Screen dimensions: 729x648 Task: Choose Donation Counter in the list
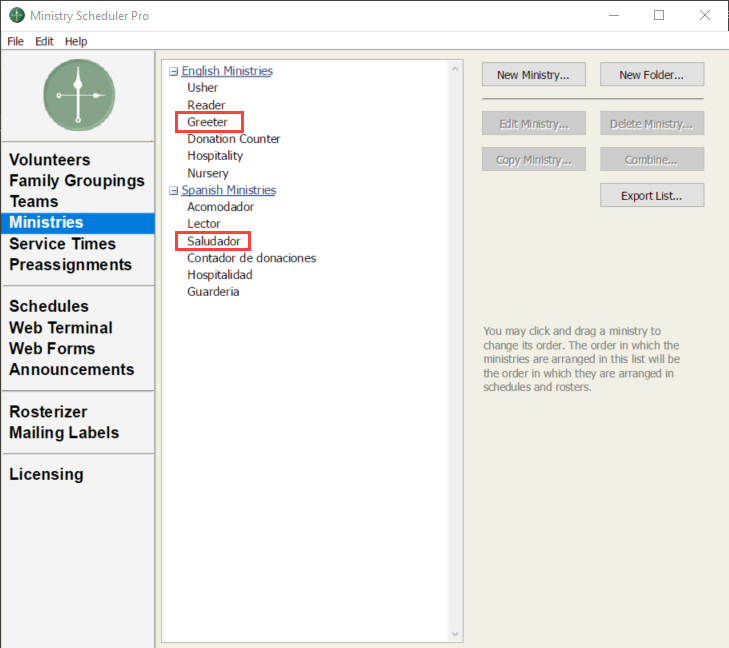(x=233, y=139)
